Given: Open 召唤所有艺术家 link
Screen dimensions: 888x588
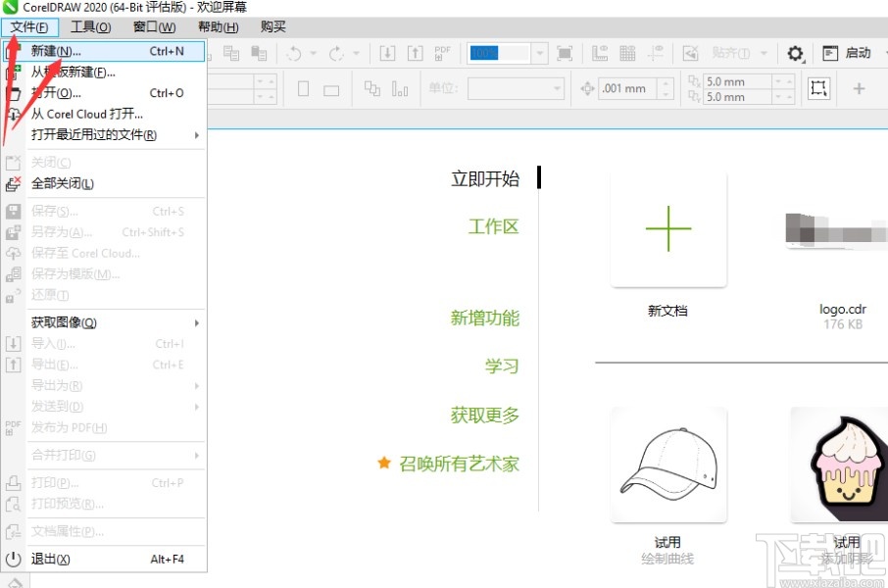Looking at the screenshot, I should [456, 464].
